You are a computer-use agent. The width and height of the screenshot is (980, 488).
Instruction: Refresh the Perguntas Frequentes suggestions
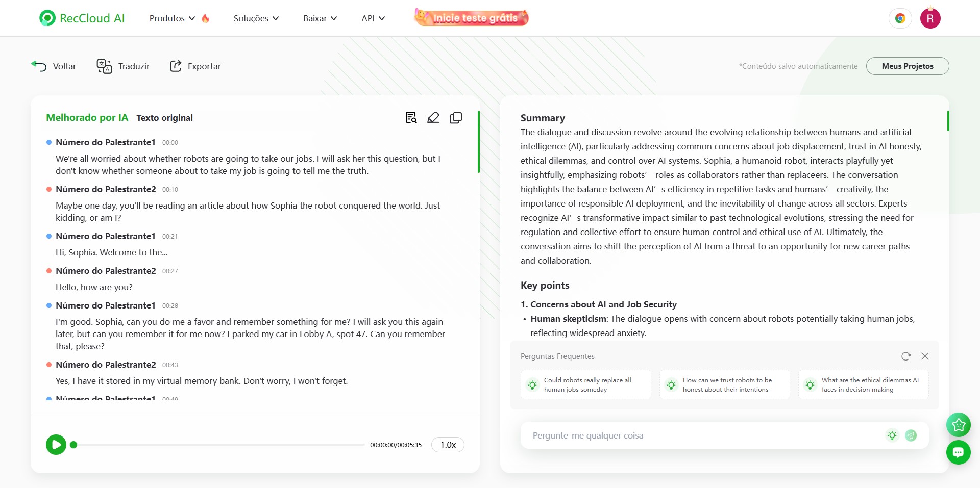(906, 356)
